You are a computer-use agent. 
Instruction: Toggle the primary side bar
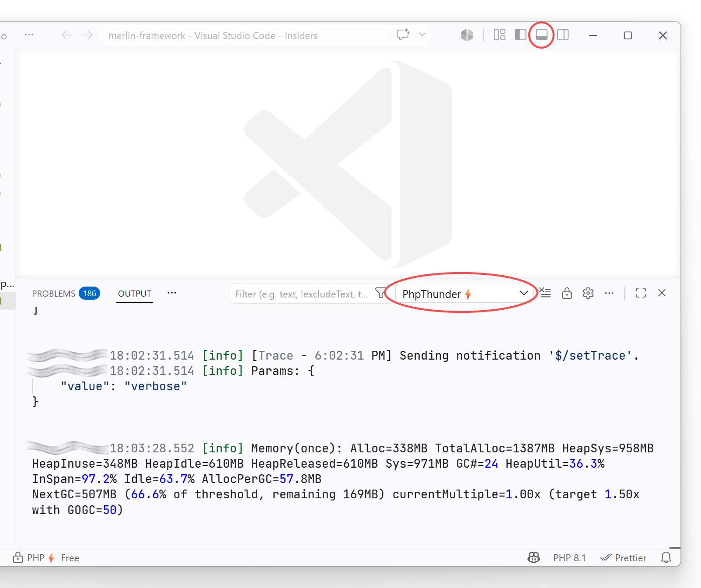click(x=520, y=35)
